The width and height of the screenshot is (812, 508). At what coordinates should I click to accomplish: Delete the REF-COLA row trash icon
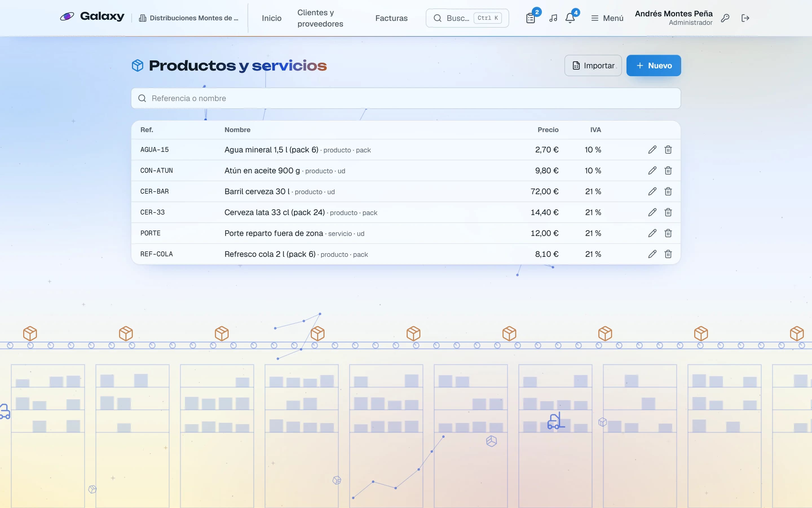[668, 254]
